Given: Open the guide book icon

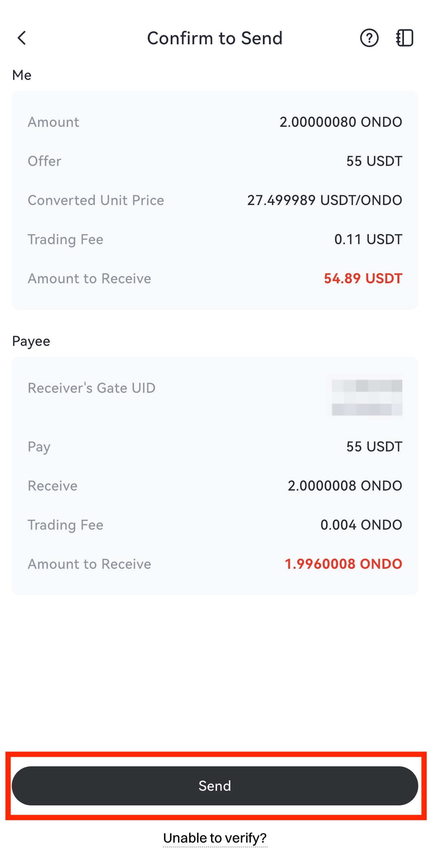Looking at the screenshot, I should pos(404,38).
